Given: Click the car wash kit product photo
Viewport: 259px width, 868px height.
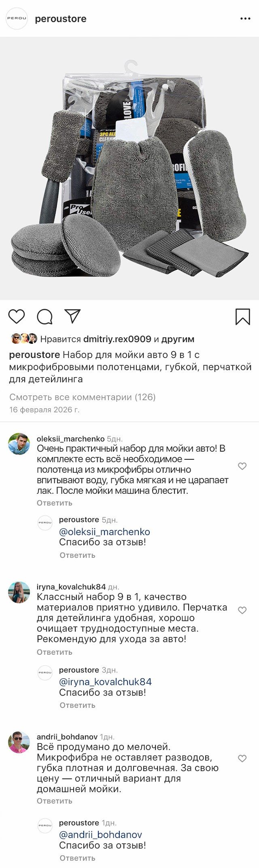Looking at the screenshot, I should tap(129, 168).
